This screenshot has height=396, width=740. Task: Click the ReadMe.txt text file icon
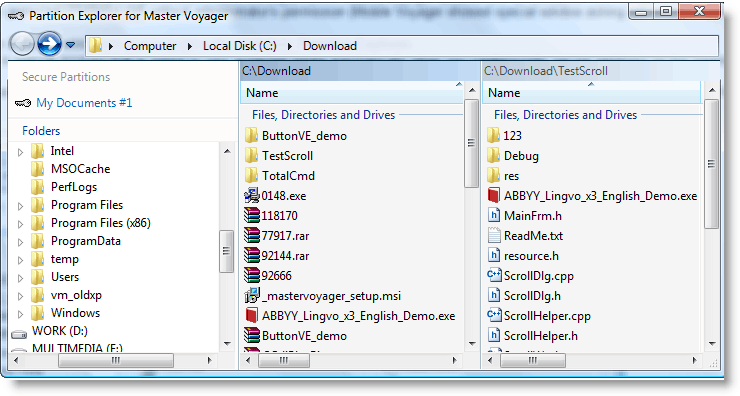(x=494, y=235)
